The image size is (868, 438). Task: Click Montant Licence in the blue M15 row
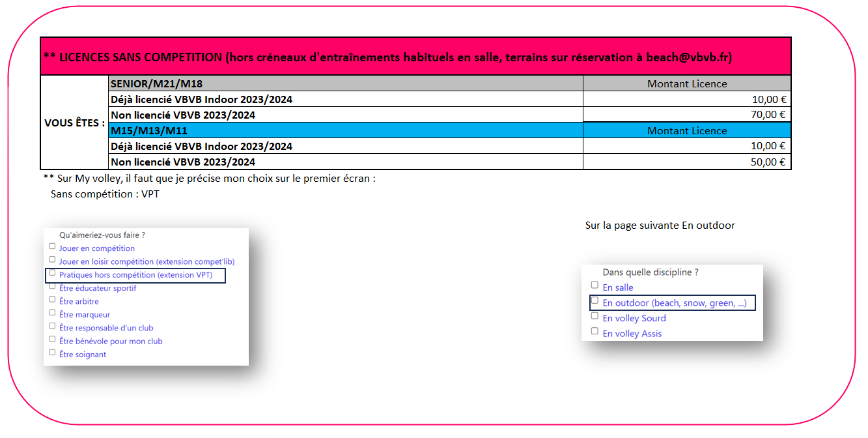click(687, 130)
